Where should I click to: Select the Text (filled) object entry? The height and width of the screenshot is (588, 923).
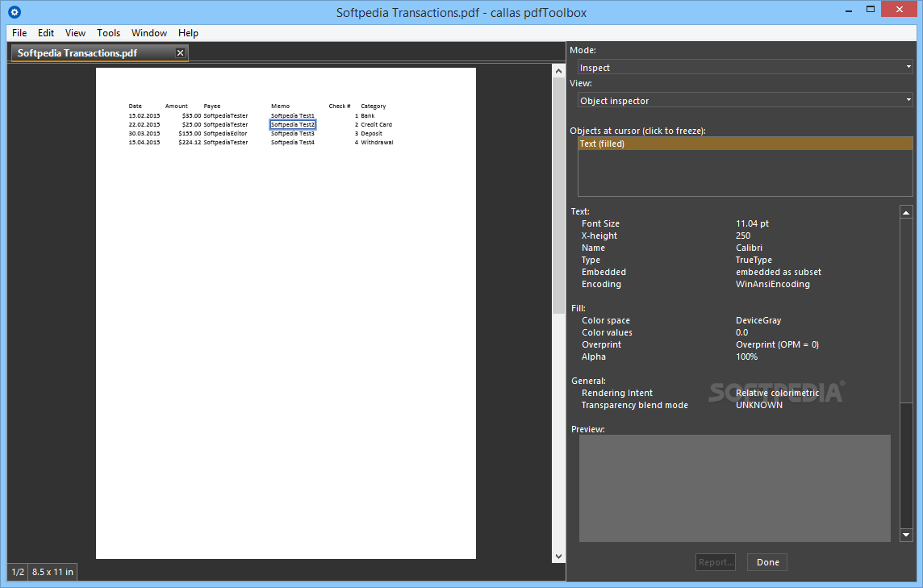click(745, 144)
